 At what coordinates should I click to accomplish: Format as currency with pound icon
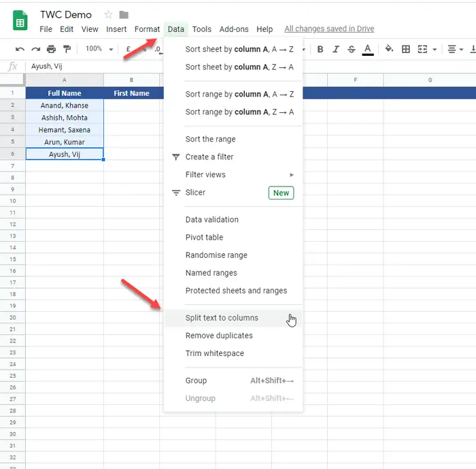[129, 49]
